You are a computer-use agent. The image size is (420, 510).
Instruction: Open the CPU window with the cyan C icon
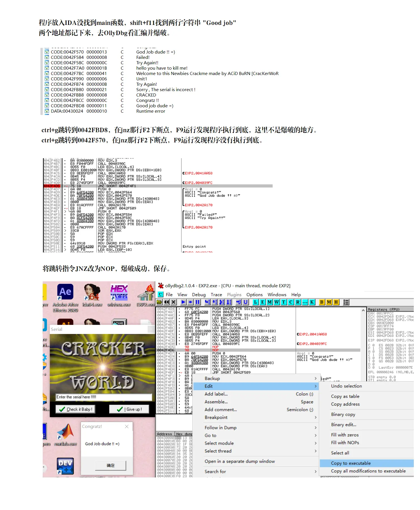(291, 302)
